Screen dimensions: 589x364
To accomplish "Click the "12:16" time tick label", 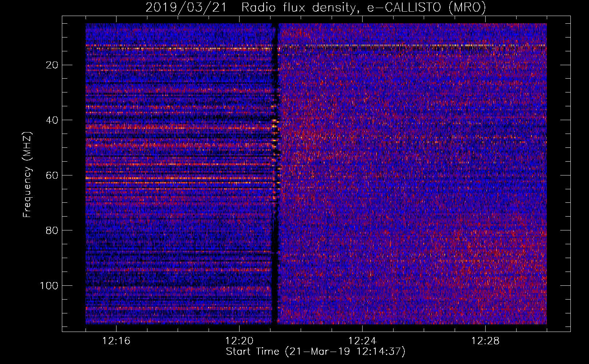I will coord(116,341).
